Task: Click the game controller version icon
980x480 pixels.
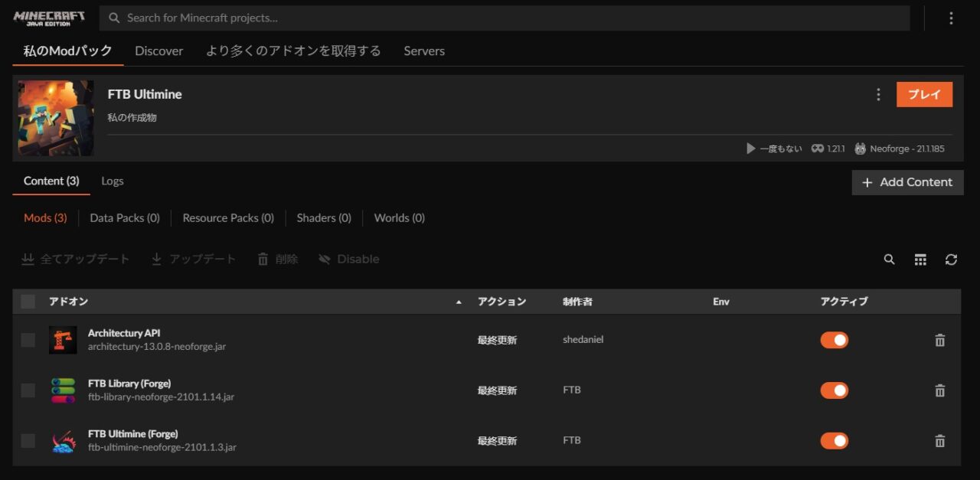Action: pyautogui.click(x=818, y=149)
